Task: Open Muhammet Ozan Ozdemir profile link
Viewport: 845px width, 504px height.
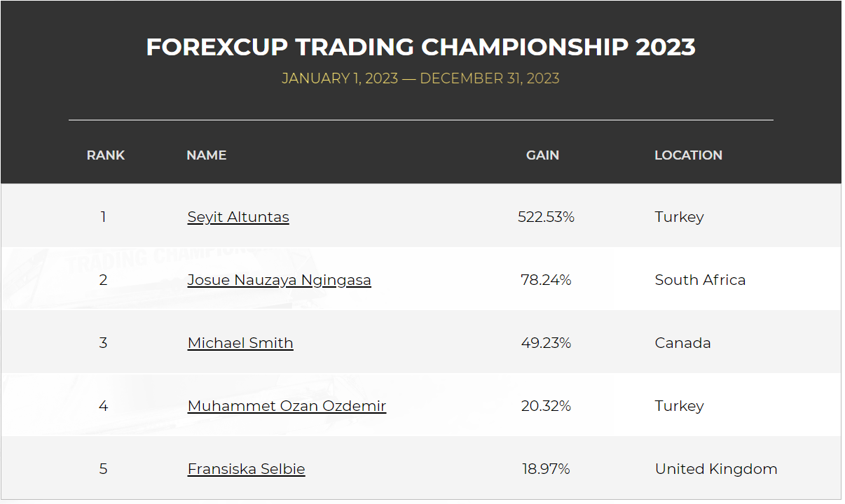Action: coord(287,406)
